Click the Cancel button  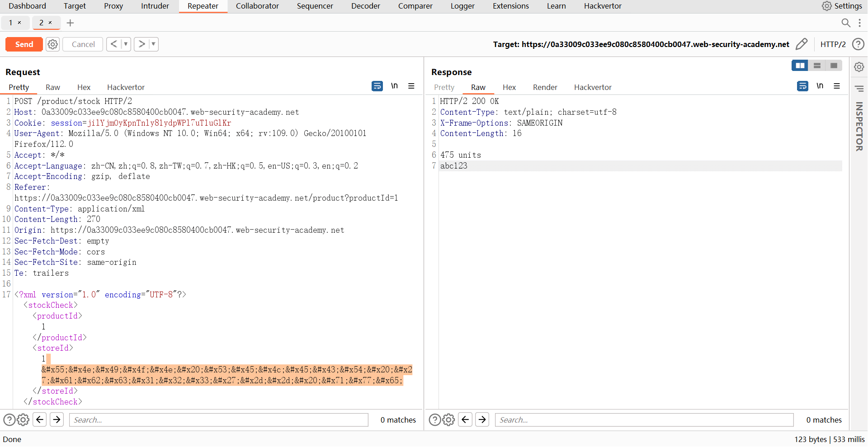click(x=83, y=44)
